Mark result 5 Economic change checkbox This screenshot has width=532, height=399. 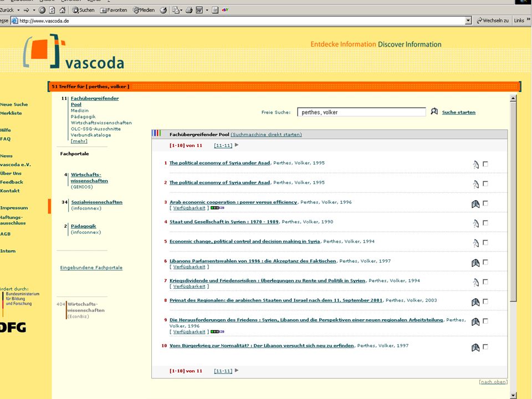pyautogui.click(x=485, y=243)
